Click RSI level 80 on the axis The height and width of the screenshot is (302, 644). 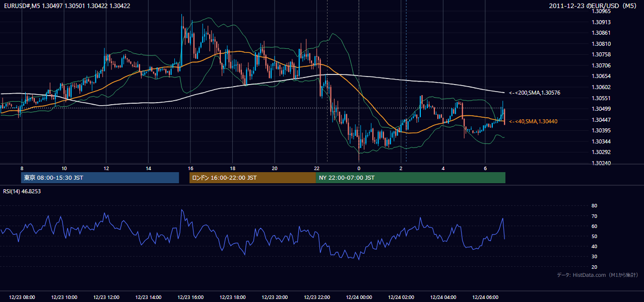594,206
